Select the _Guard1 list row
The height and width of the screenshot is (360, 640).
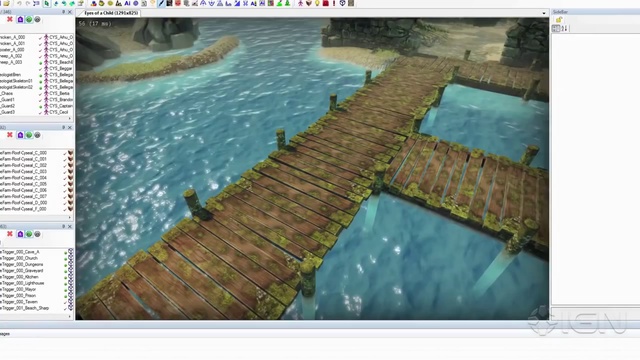[x=7, y=100]
